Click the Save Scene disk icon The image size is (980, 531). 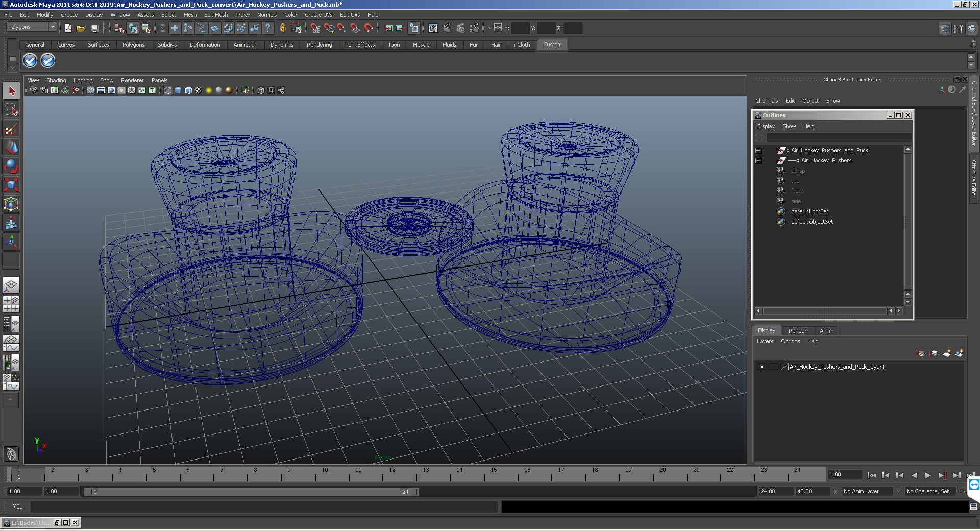[x=94, y=29]
